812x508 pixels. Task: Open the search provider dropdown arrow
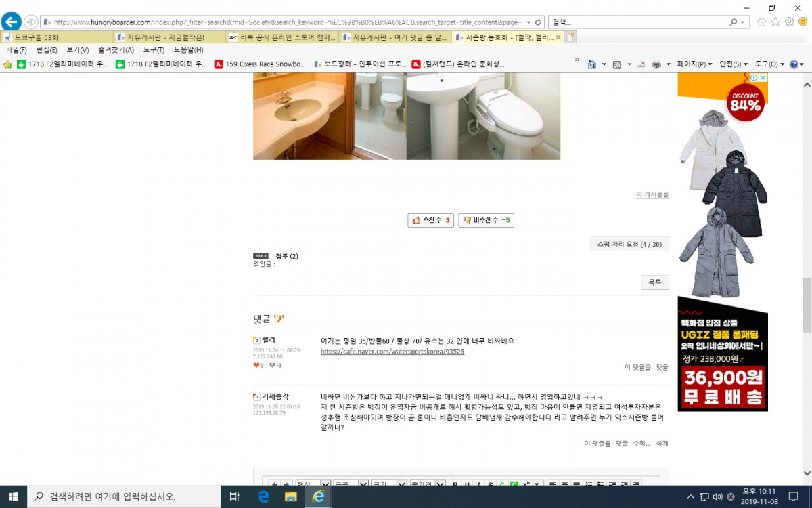(x=743, y=22)
